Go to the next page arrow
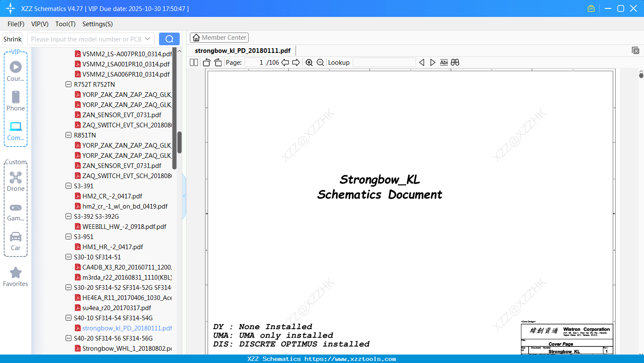Screen dimensions: 644x363 tap(296, 63)
